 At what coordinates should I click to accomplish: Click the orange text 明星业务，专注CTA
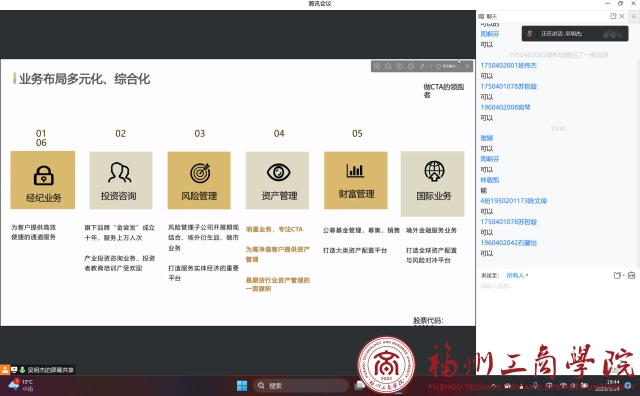point(274,229)
